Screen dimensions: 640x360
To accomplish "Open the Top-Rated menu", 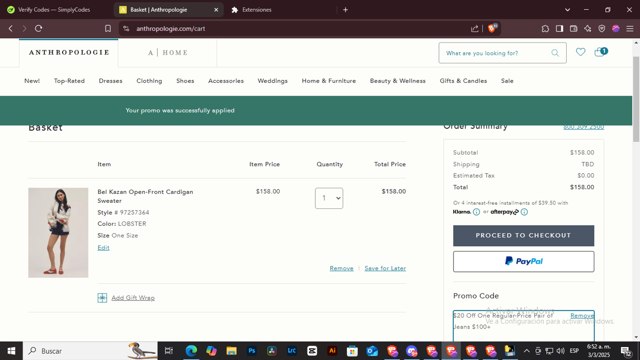I will click(x=69, y=81).
